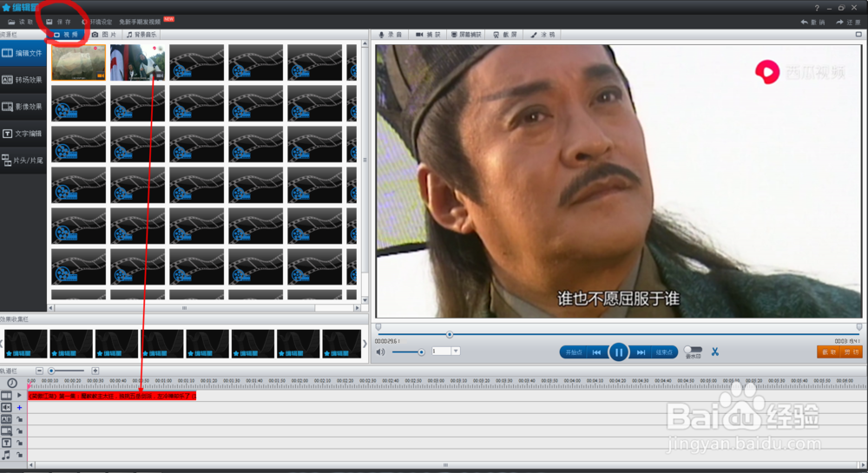Toggle lock on the AB transition track
Image resolution: width=868 pixels, height=473 pixels.
point(19,419)
